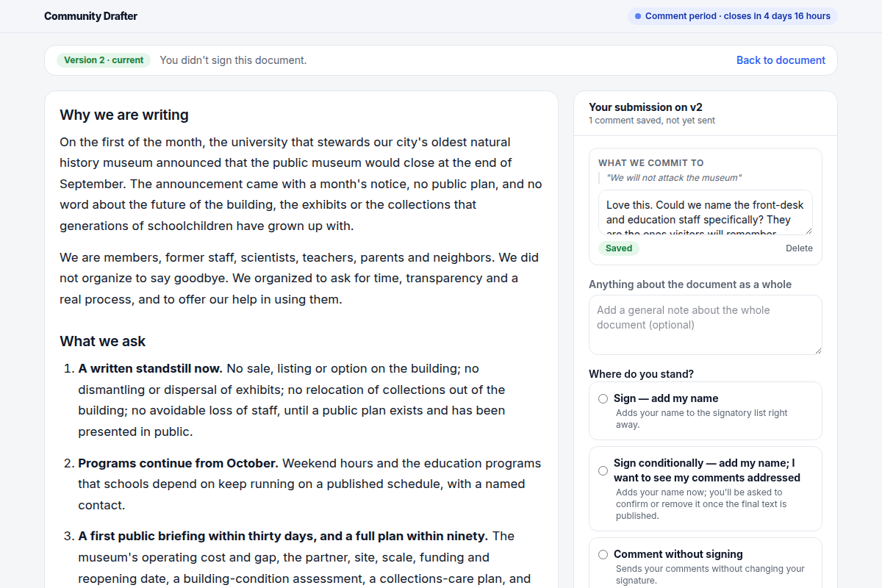This screenshot has height=588, width=882.
Task: Choose the Sign conditionally radio option
Action: coord(603,470)
